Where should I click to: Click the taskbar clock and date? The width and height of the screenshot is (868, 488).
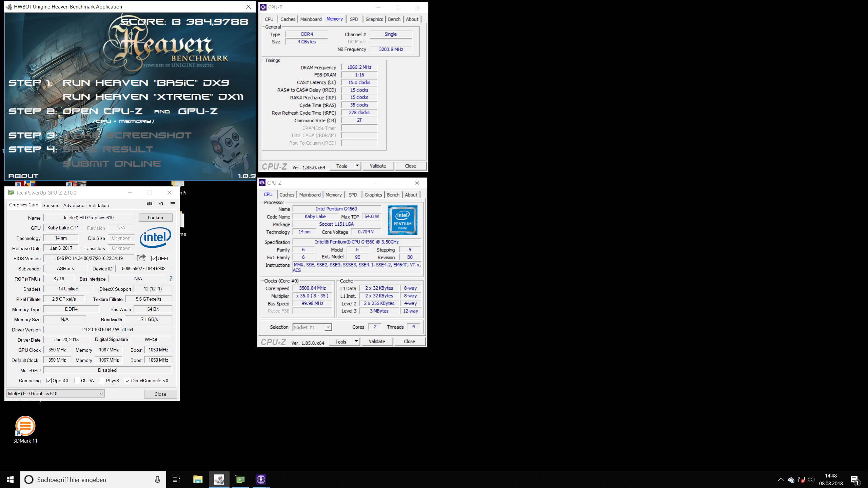coord(831,480)
